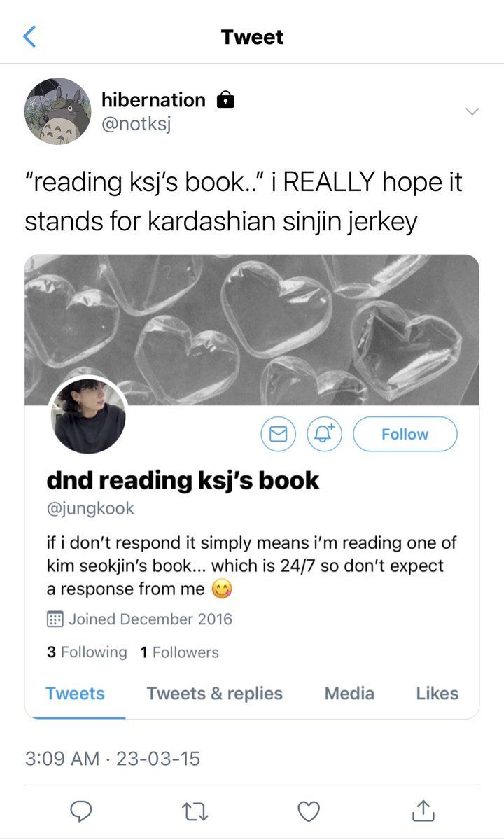The image size is (504, 840).
Task: Switch to Tweets & replies tab
Action: click(215, 694)
